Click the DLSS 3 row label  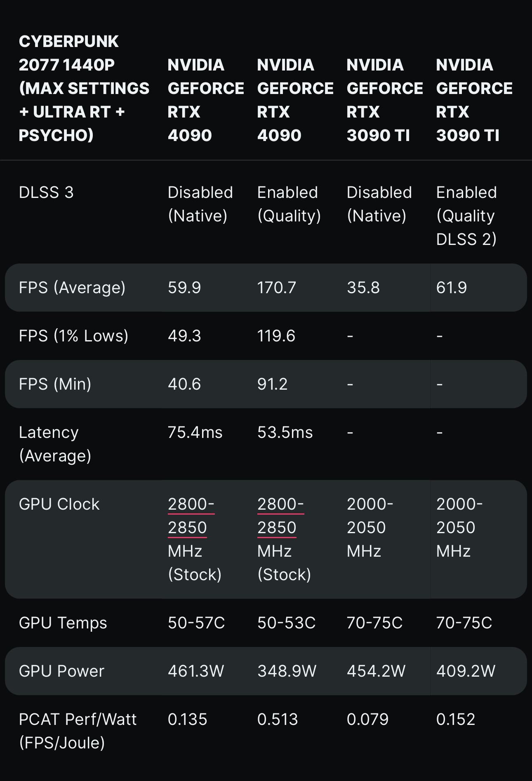[x=46, y=193]
